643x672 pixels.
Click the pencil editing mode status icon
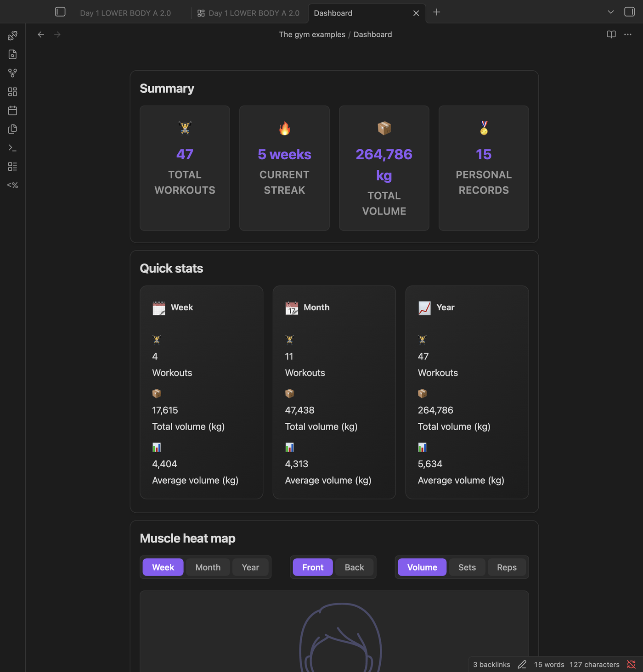(x=522, y=664)
